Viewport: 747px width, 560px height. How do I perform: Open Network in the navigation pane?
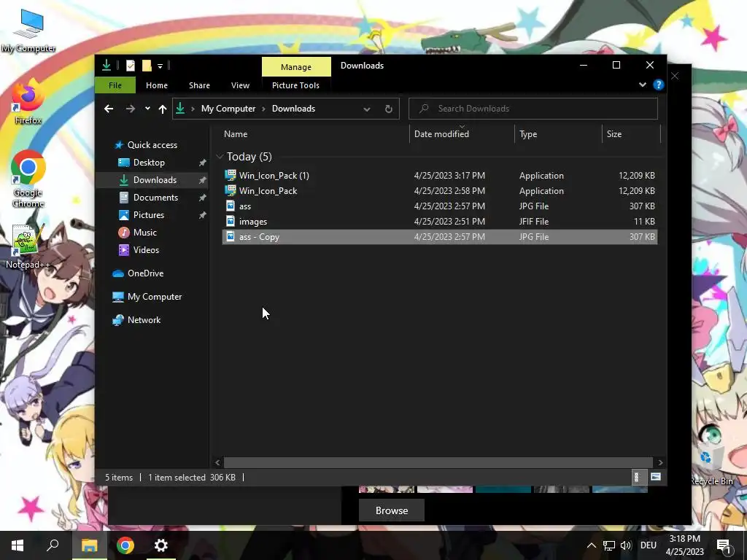pos(144,320)
